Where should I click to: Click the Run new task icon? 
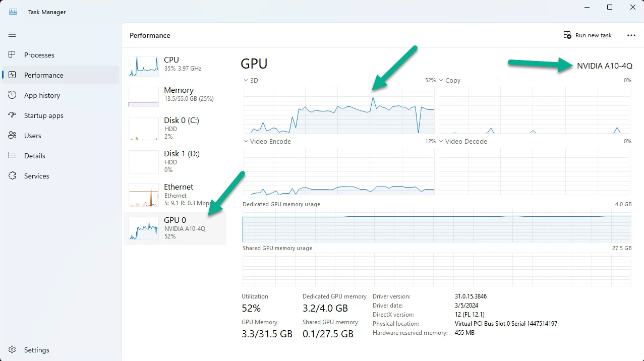click(567, 35)
